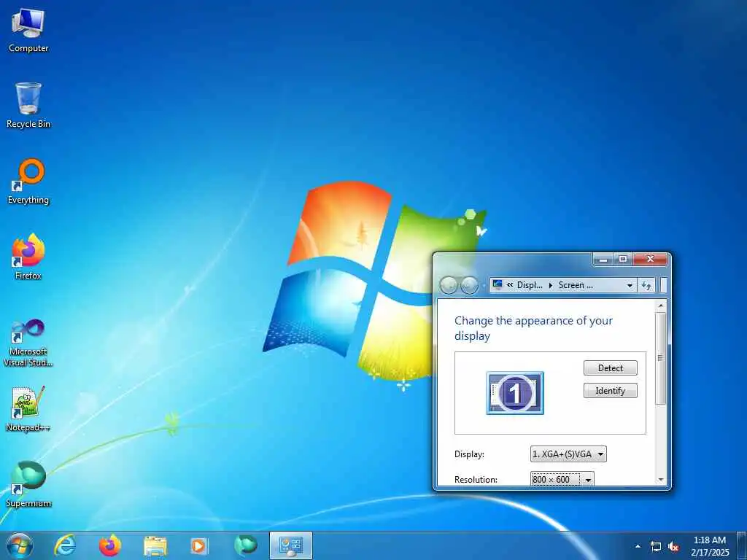The image size is (747, 560).
Task: Click the Identify button
Action: click(x=611, y=391)
